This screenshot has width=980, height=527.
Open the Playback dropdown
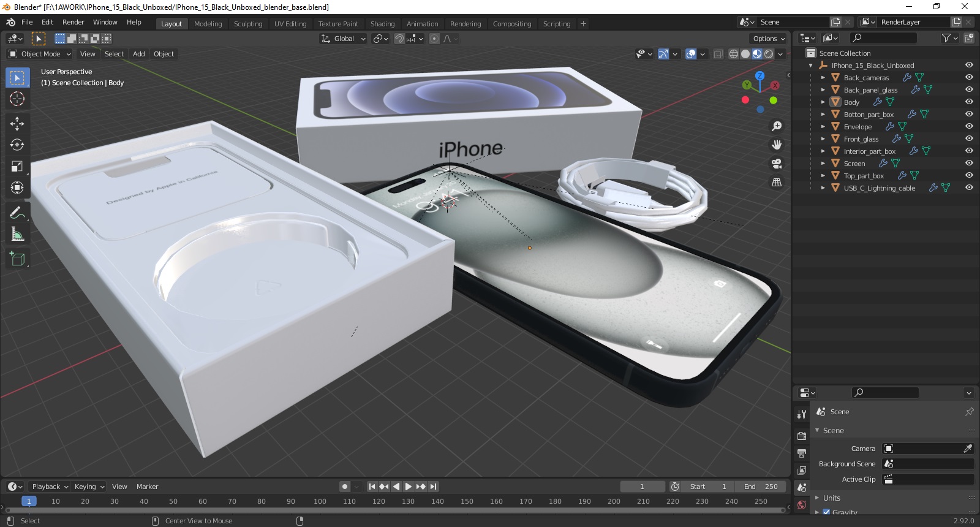click(50, 487)
